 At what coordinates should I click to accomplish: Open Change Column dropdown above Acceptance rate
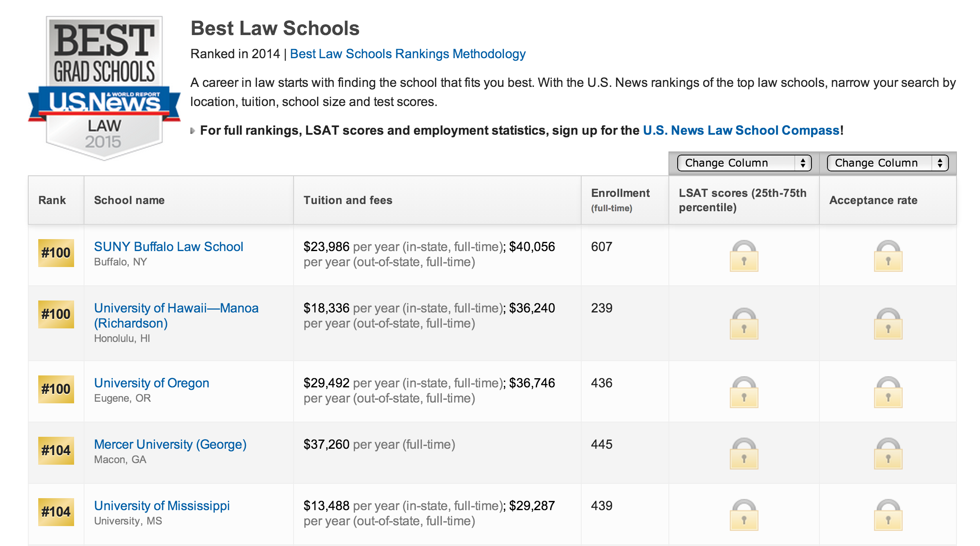(x=888, y=163)
